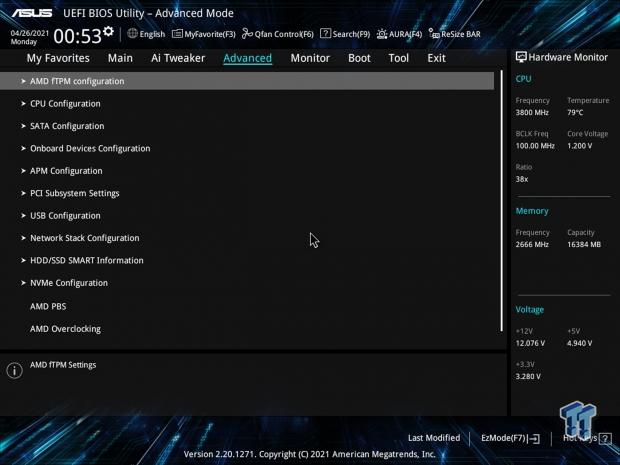Click the Search(F9) question mark icon
This screenshot has height=465, width=620.
pos(325,34)
